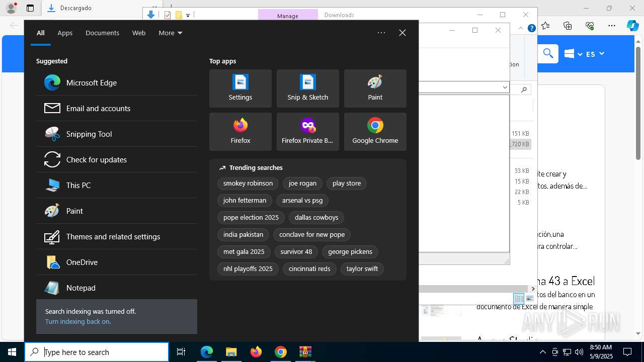The image size is (644, 362).
Task: Launch Snipping Tool from suggestions
Action: (117, 134)
